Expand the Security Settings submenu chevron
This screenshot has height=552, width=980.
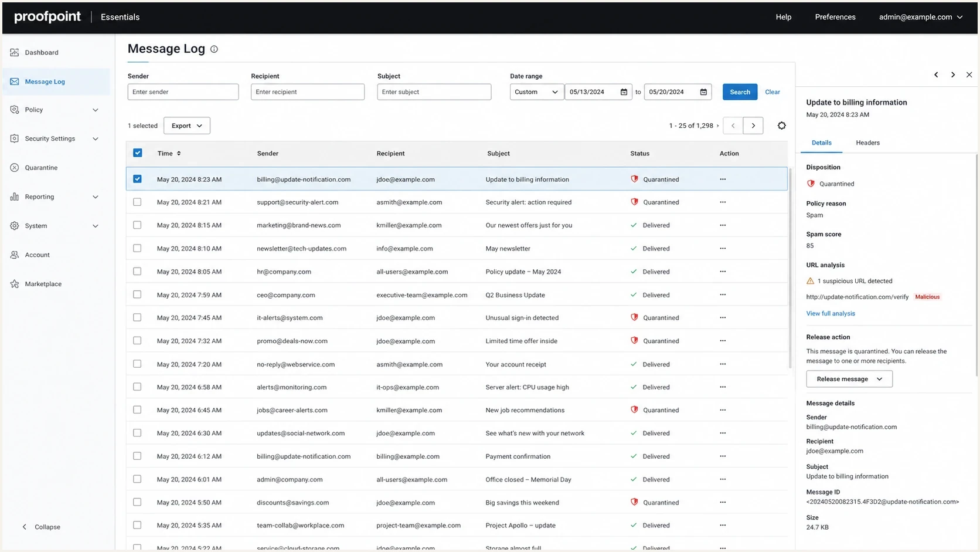[x=95, y=139]
